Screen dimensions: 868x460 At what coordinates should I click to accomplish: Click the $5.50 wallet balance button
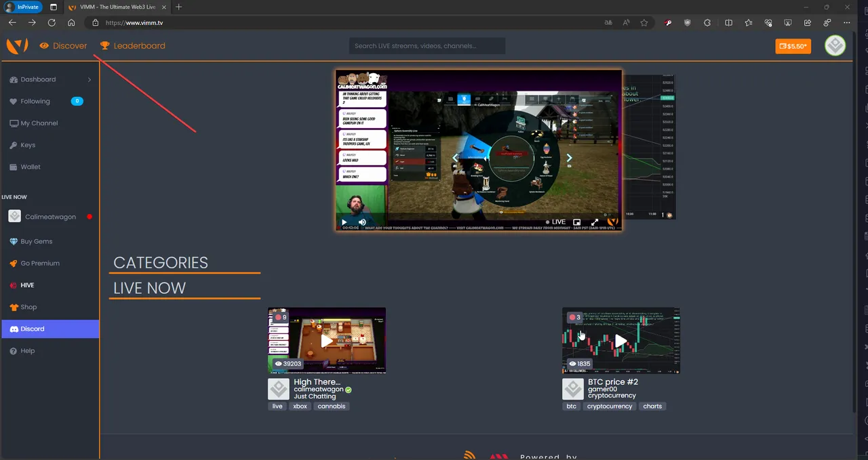(793, 46)
